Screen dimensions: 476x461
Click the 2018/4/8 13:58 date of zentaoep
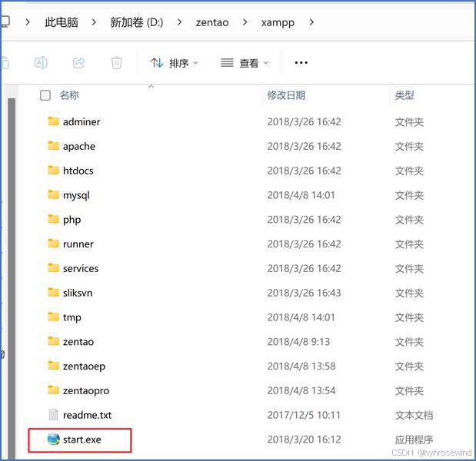coord(301,366)
